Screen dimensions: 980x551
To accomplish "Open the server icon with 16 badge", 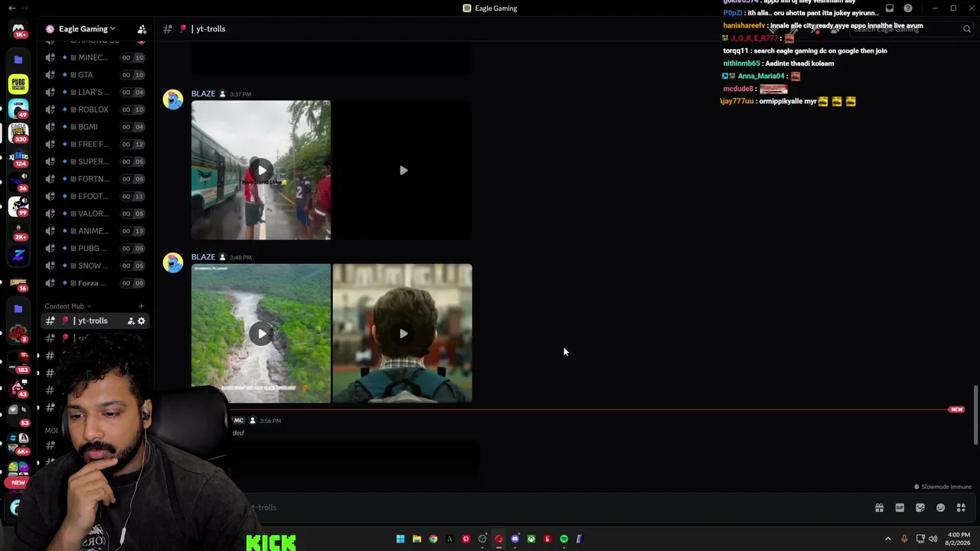I will [18, 282].
